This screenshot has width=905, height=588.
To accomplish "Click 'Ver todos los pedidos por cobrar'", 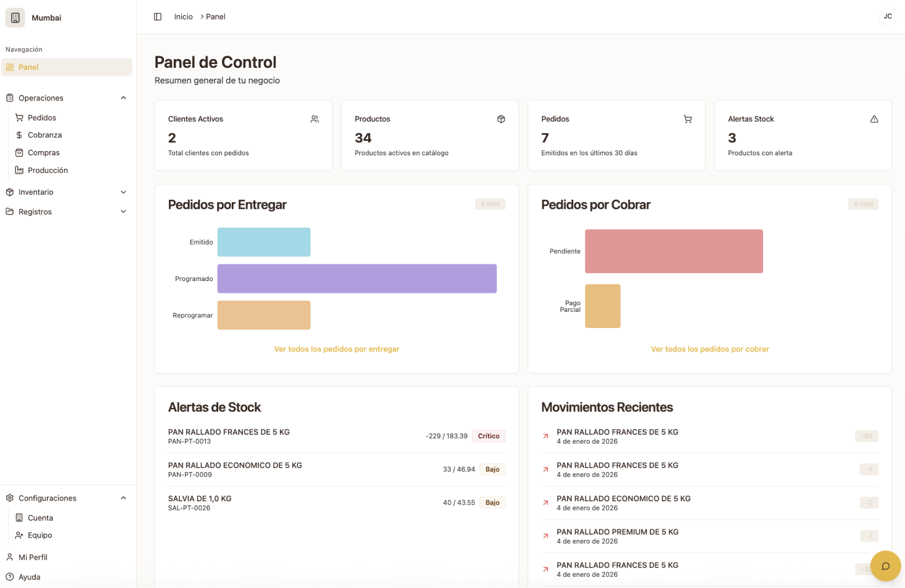I will pos(710,349).
